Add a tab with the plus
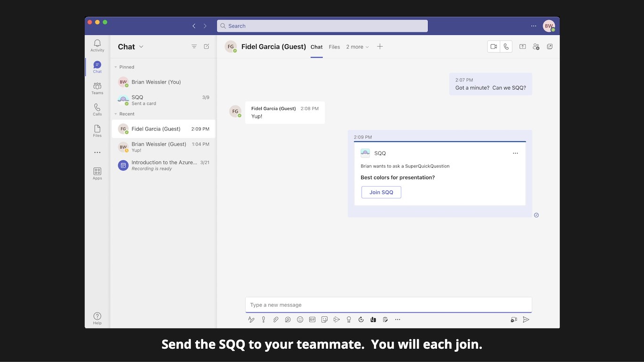 tap(380, 46)
